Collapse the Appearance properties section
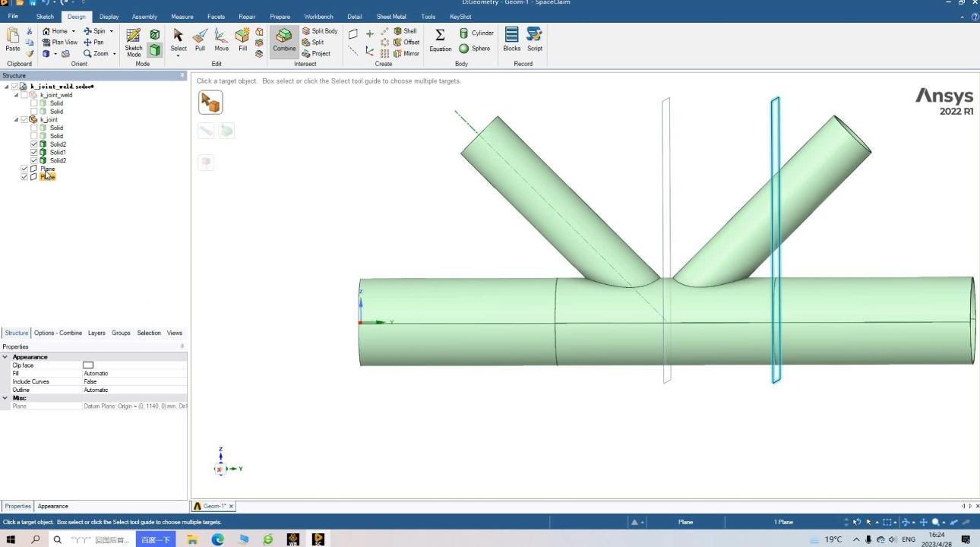Screen dimensions: 980x547 5,357
